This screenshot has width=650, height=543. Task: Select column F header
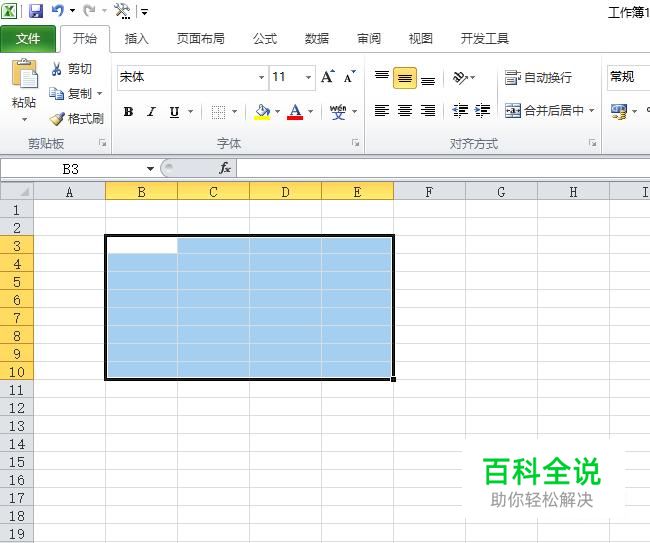click(429, 192)
